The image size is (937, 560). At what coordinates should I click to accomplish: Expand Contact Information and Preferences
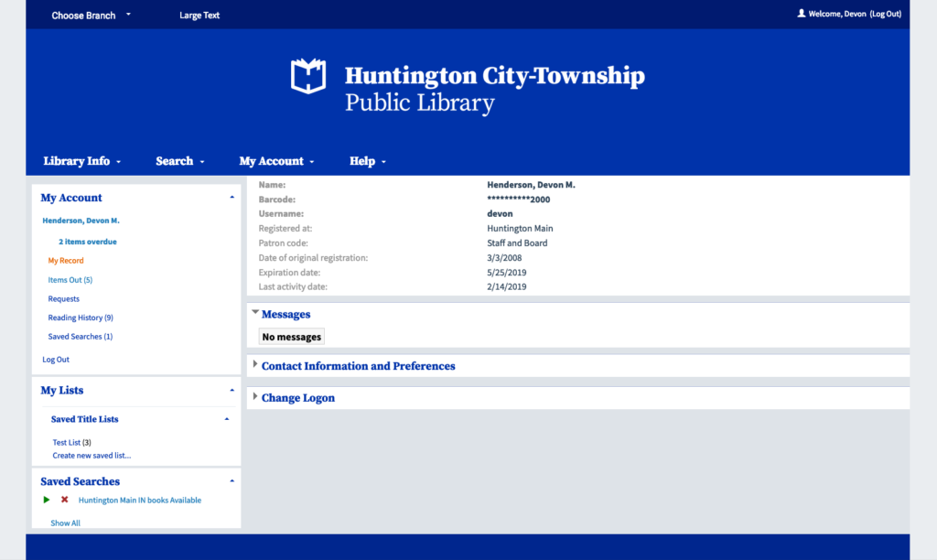255,364
